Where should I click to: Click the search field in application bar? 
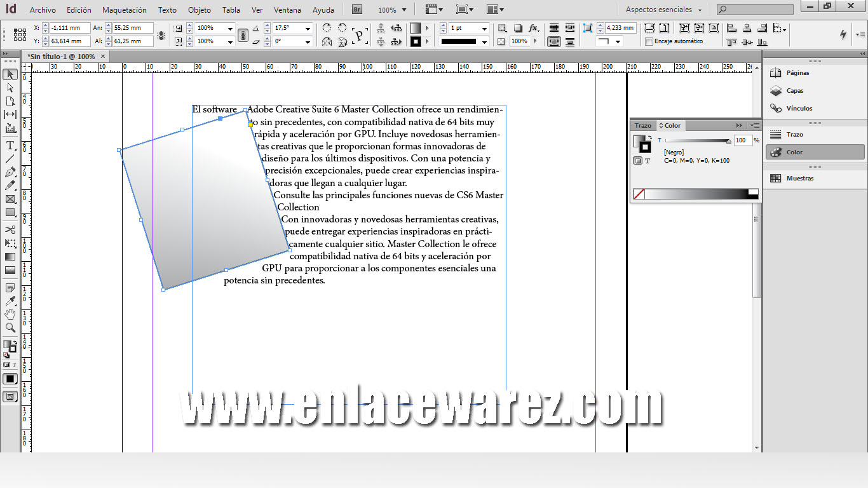(755, 10)
